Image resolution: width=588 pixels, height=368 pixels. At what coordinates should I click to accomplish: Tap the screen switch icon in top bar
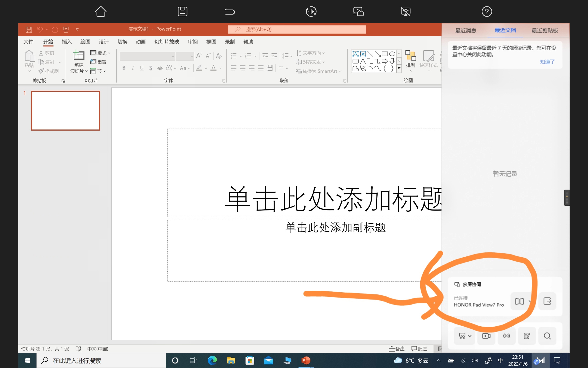coord(358,11)
